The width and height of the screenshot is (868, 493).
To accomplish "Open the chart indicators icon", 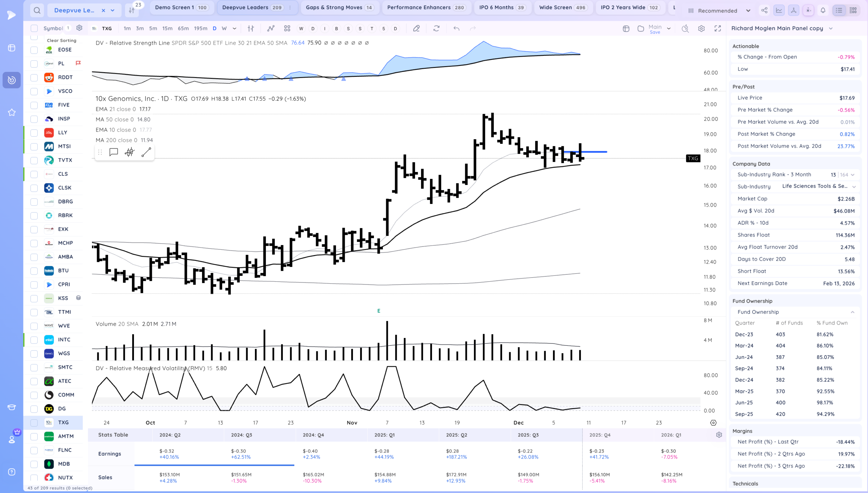I will pos(271,29).
